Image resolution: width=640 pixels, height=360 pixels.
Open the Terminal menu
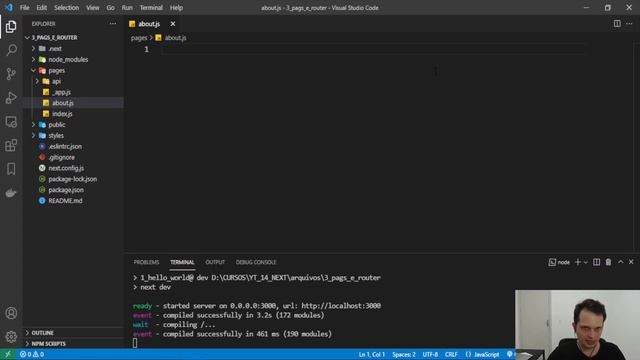point(151,8)
